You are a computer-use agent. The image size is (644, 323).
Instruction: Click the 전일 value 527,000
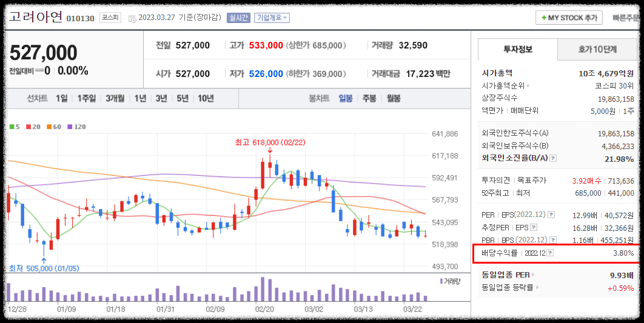[x=193, y=45]
